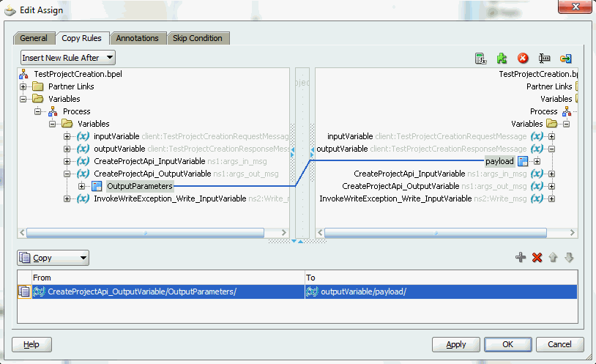Expand the OutputParameters node
Screen dimensions: 596x364
pyautogui.click(x=82, y=186)
